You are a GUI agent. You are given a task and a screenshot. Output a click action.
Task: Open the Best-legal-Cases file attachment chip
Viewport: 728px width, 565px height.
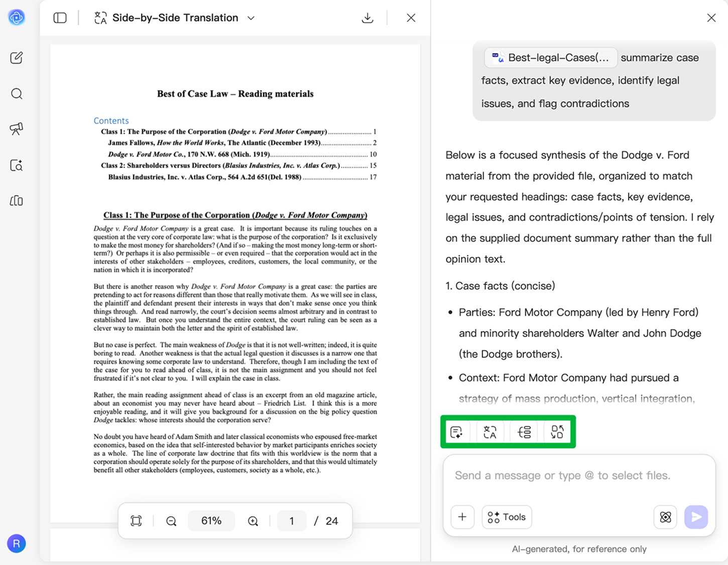[x=551, y=58]
